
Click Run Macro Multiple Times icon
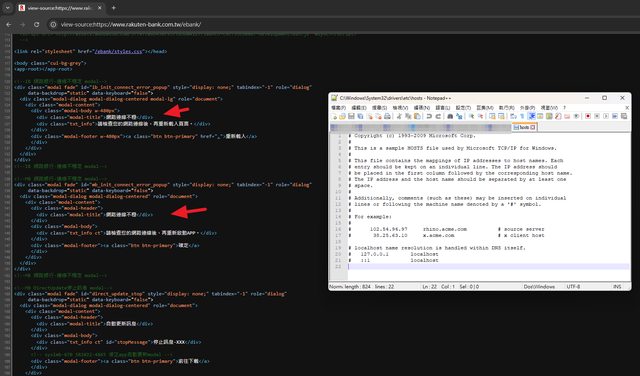click(615, 116)
